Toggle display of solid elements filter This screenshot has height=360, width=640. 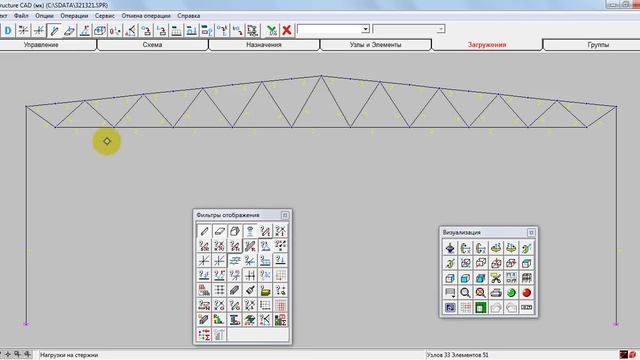click(235, 231)
